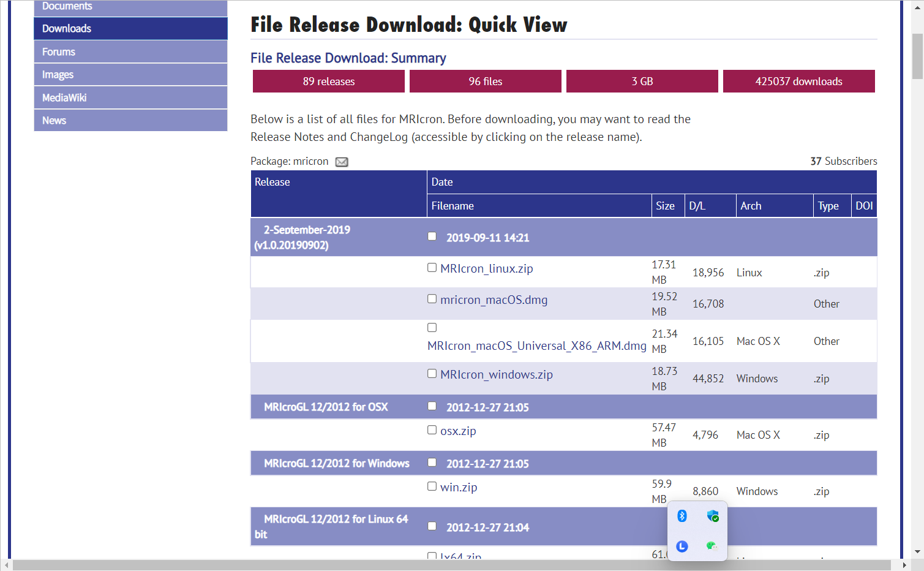The image size is (924, 571).
Task: Click the envelope subscribe icon beside Package mricron
Action: coord(342,162)
